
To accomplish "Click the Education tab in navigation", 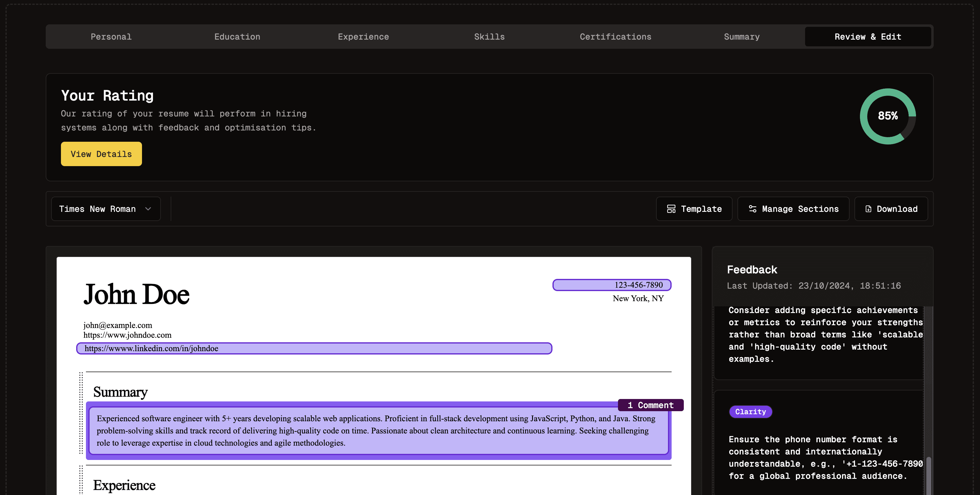I will point(237,37).
